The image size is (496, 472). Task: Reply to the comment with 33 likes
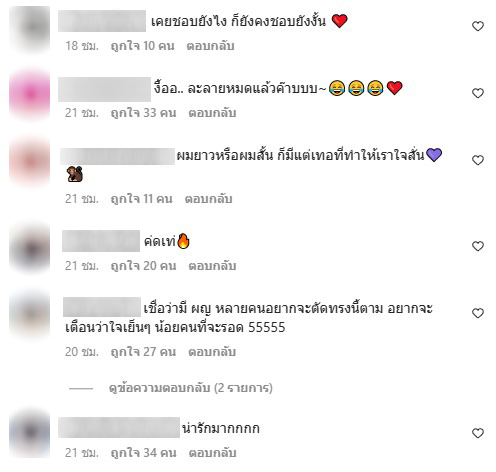pyautogui.click(x=212, y=113)
